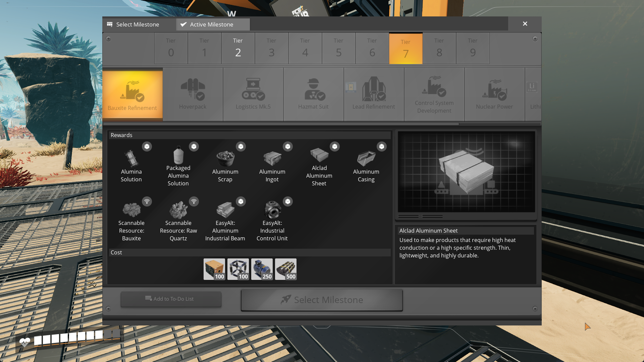Click the Rewards section header
Viewport: 644px width, 362px height.
coord(250,135)
